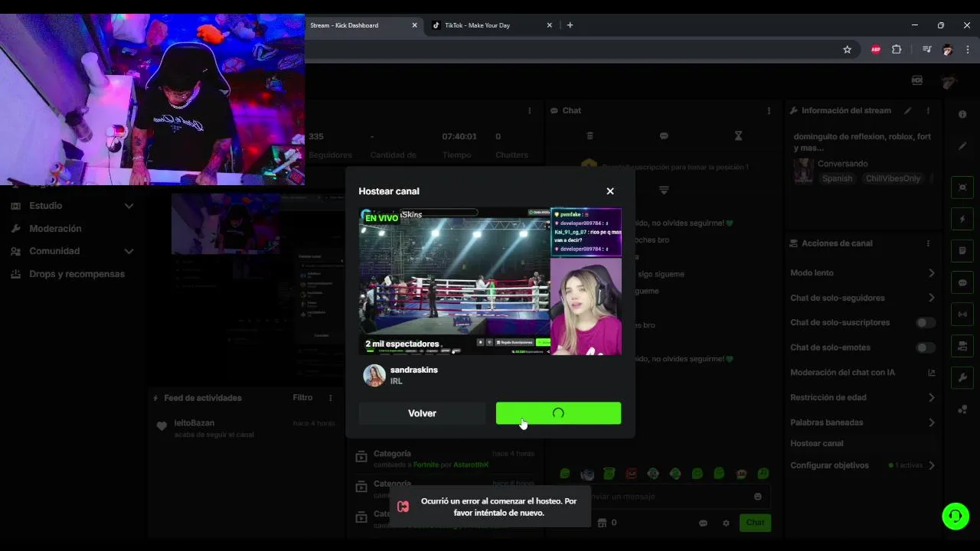
Task: Click the ChillVibesOnly tag
Action: point(893,178)
